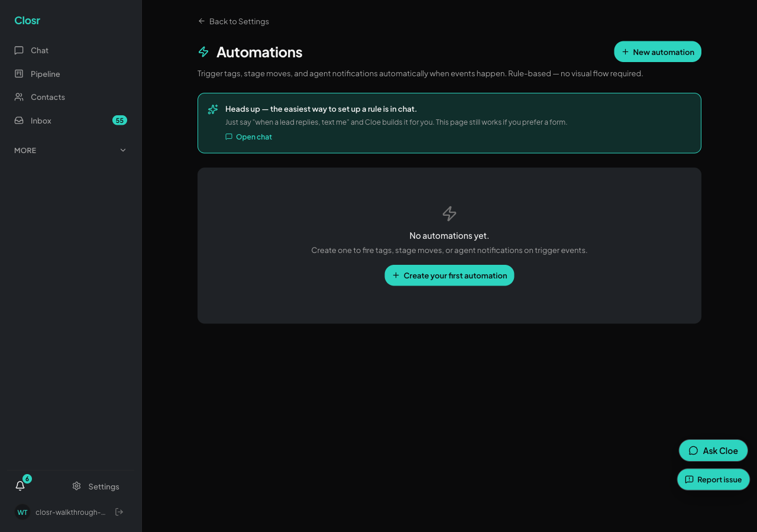Go back to Settings
The image size is (757, 532).
(x=233, y=21)
